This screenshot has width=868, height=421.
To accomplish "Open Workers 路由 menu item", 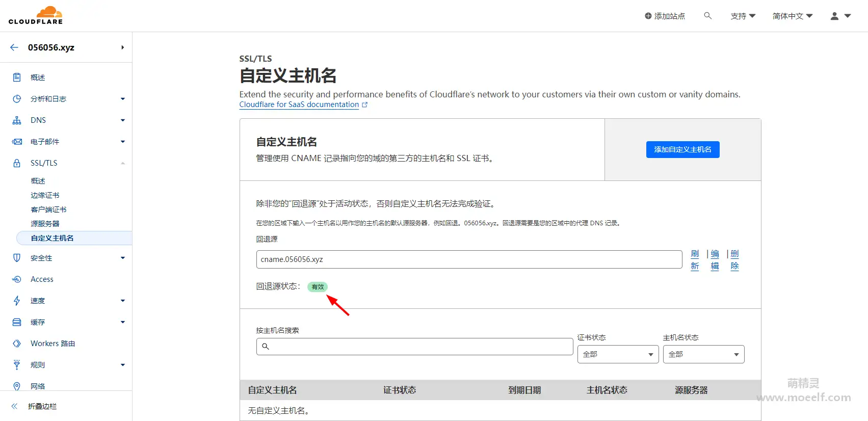I will point(52,344).
